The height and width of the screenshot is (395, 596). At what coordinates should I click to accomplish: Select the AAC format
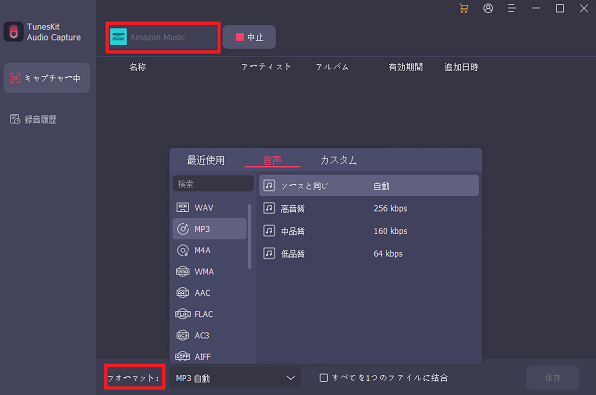[210, 293]
